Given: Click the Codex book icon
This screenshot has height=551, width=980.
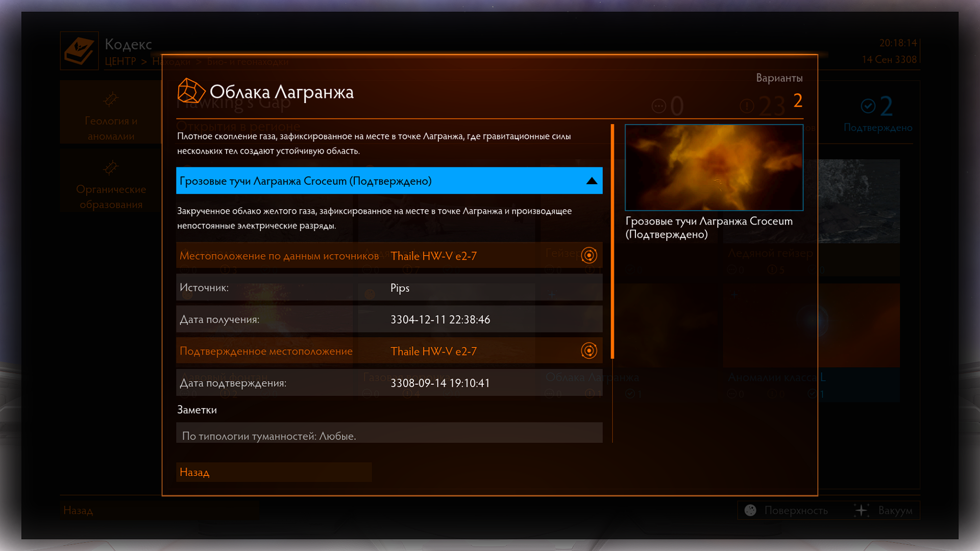Looking at the screenshot, I should click(79, 51).
